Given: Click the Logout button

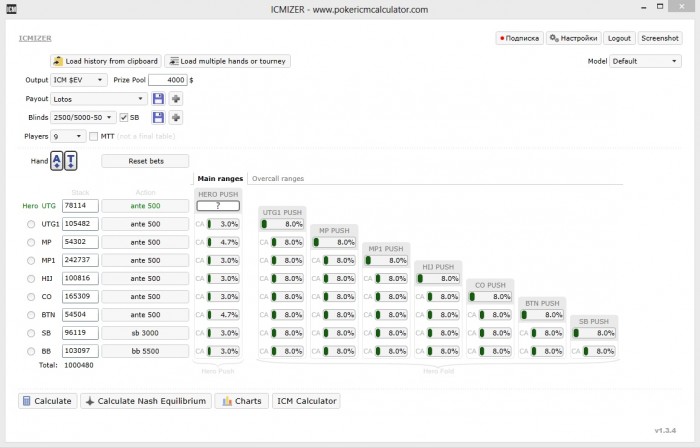Looking at the screenshot, I should (619, 38).
